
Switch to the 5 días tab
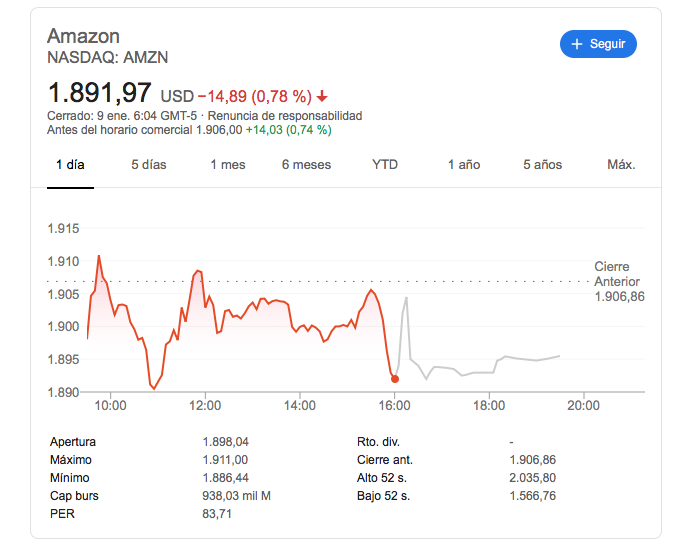point(148,165)
